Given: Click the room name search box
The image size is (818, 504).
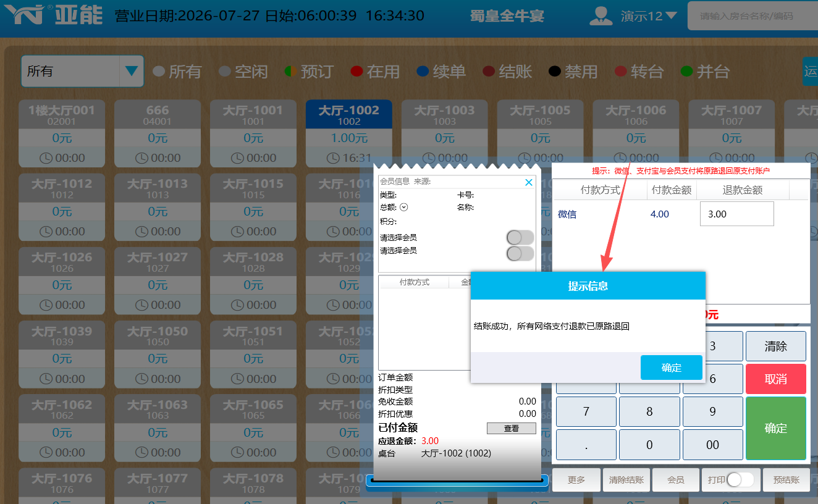Looking at the screenshot, I should point(753,16).
